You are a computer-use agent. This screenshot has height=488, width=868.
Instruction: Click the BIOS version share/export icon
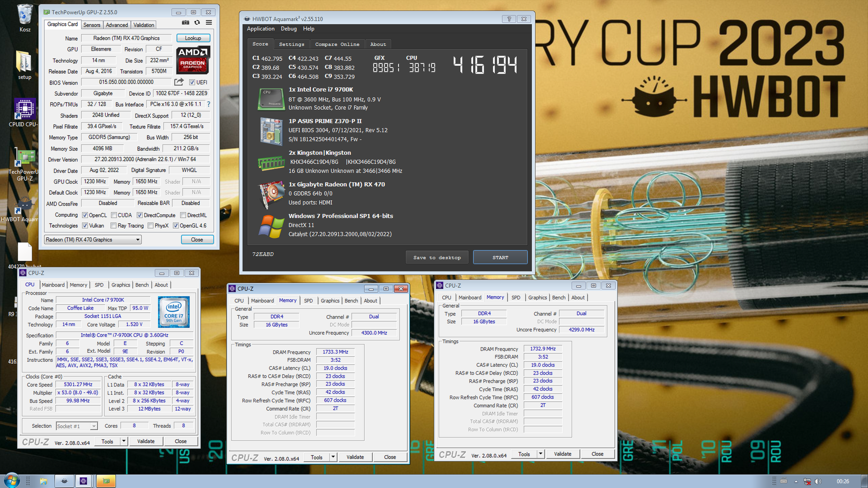click(179, 82)
